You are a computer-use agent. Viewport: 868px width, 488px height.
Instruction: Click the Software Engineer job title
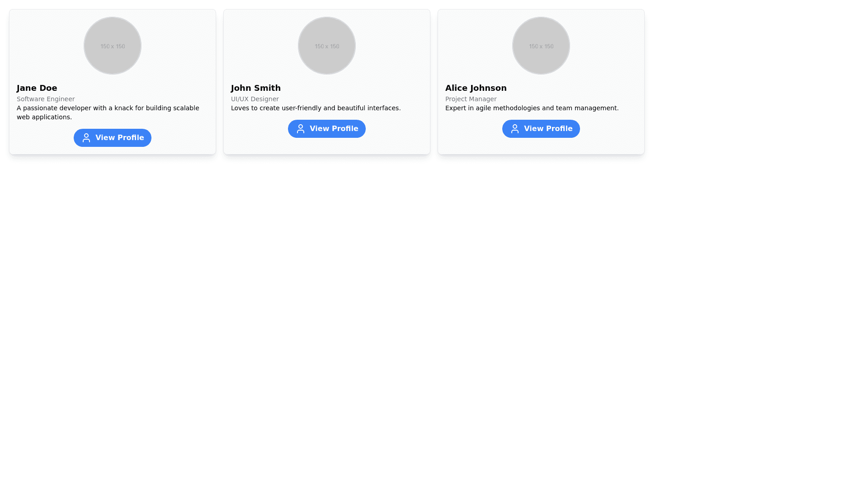[x=46, y=99]
